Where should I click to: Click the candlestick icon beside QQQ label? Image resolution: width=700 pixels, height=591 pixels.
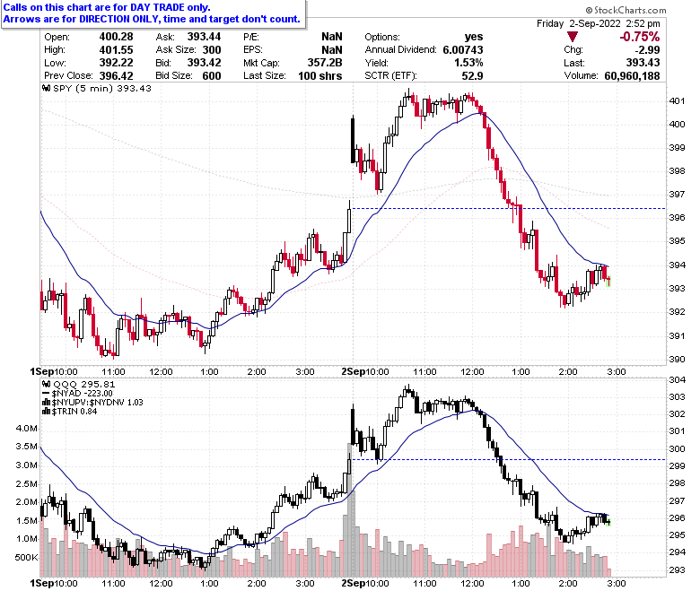(x=46, y=384)
